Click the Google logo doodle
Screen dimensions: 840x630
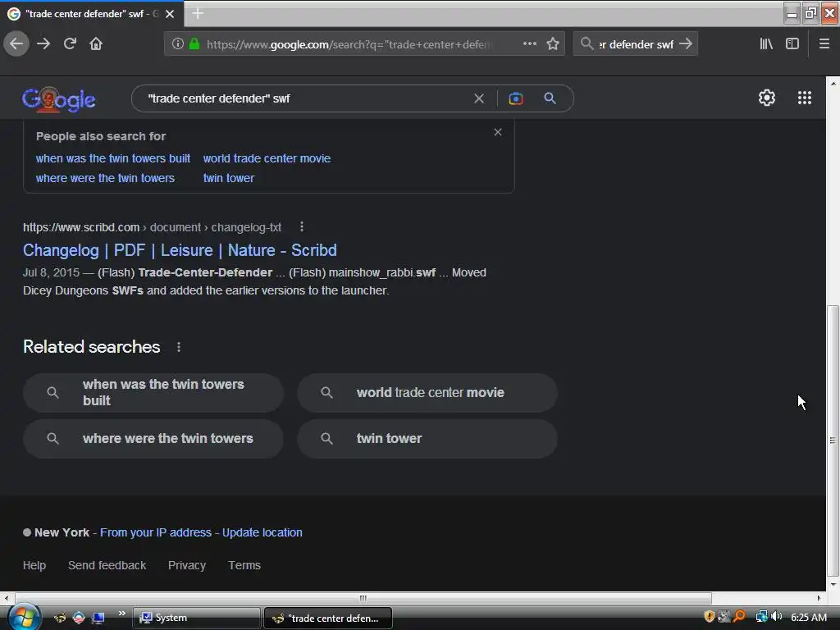pos(59,99)
